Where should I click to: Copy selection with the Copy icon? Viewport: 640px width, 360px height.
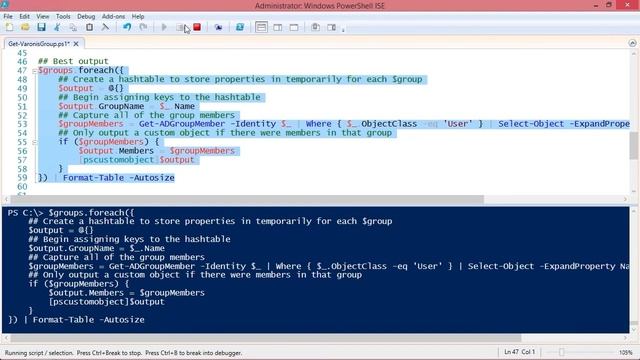73,27
